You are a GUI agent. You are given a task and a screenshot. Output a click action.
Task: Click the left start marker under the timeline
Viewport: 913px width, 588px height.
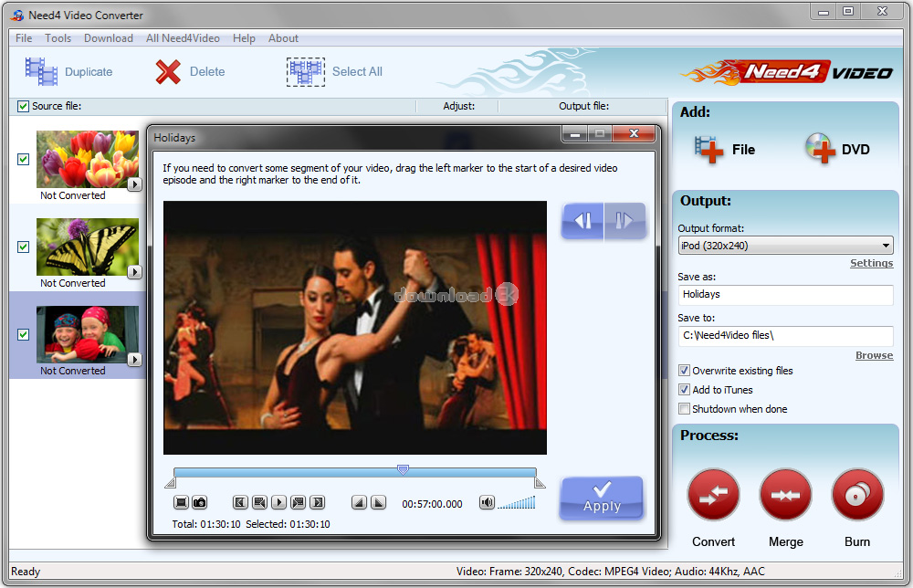[170, 483]
